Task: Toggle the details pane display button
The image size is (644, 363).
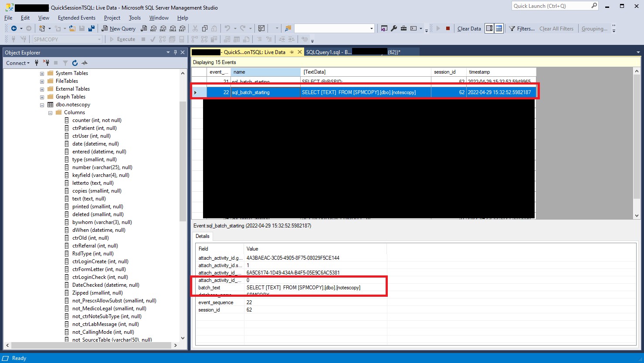Action: click(x=499, y=29)
